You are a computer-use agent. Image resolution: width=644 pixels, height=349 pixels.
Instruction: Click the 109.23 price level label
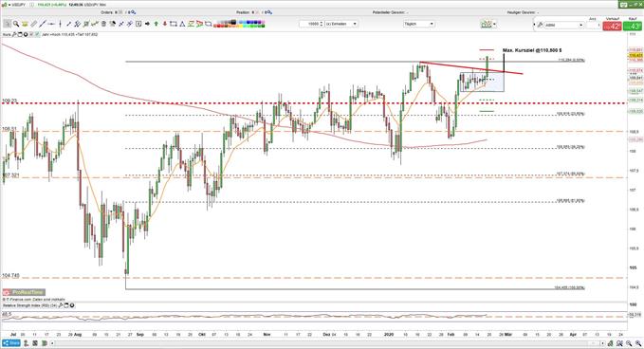pos(9,101)
